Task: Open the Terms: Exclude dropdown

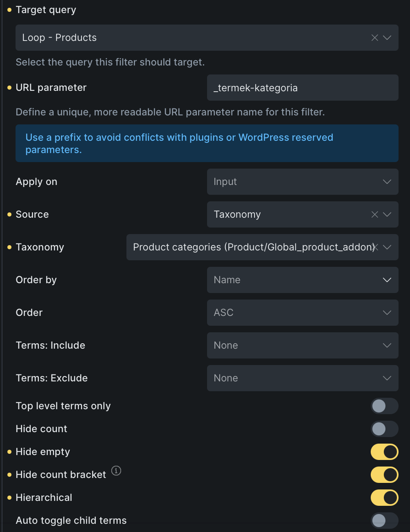Action: pyautogui.click(x=302, y=378)
